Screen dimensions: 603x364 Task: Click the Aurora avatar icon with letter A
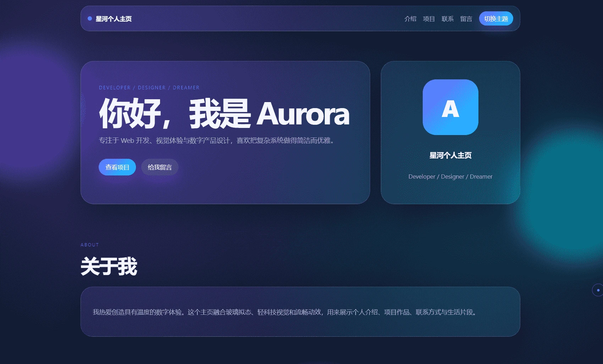[450, 107]
